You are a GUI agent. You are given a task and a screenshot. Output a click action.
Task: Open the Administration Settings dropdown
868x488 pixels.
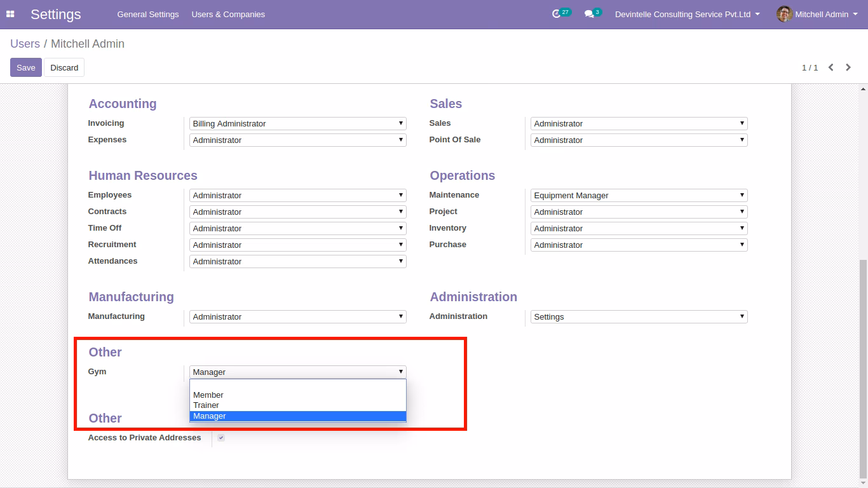click(639, 316)
